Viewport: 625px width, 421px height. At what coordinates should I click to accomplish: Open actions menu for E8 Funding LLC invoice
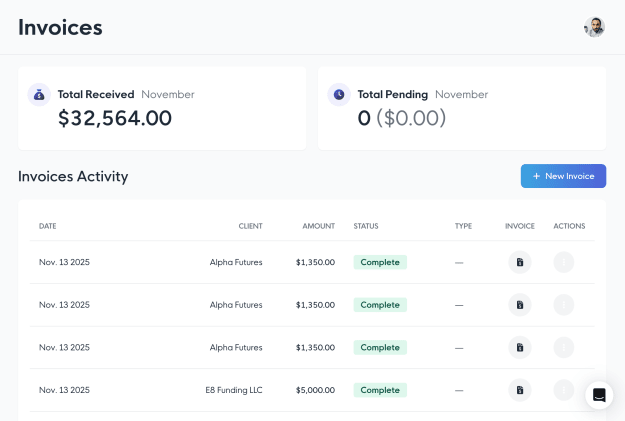(x=564, y=390)
